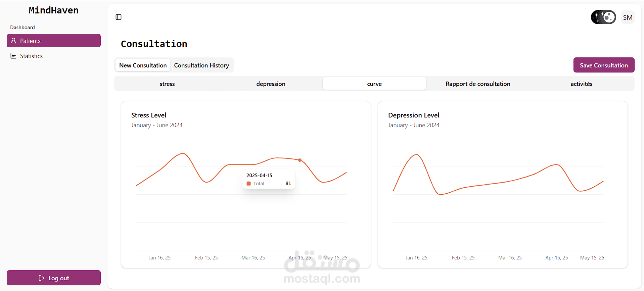Click the log out arrow icon
644x291 pixels.
pyautogui.click(x=42, y=278)
